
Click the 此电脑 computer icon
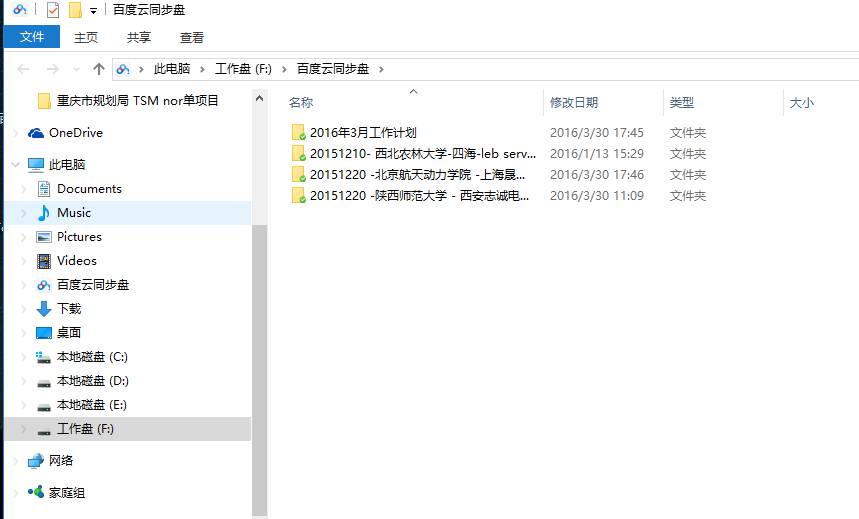coord(36,164)
